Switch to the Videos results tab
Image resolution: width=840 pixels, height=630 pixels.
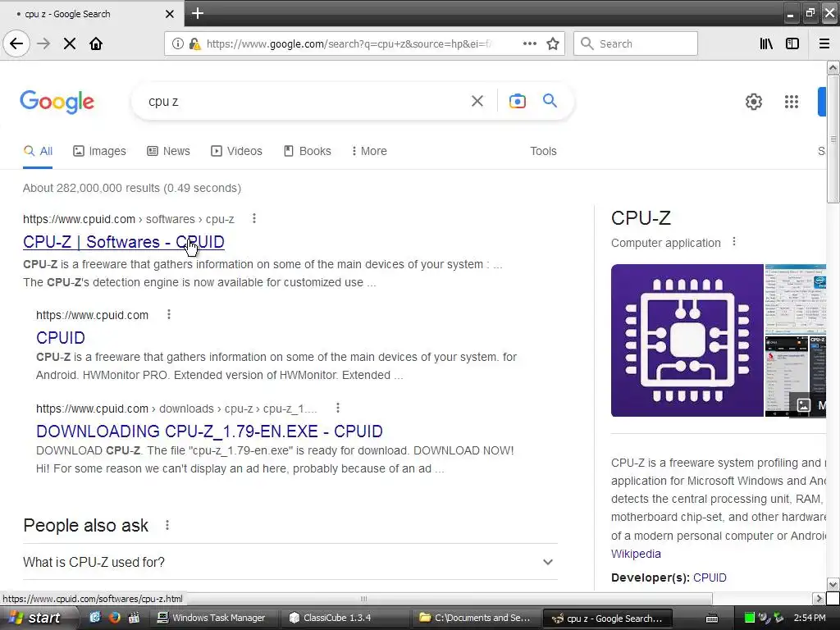click(x=237, y=151)
